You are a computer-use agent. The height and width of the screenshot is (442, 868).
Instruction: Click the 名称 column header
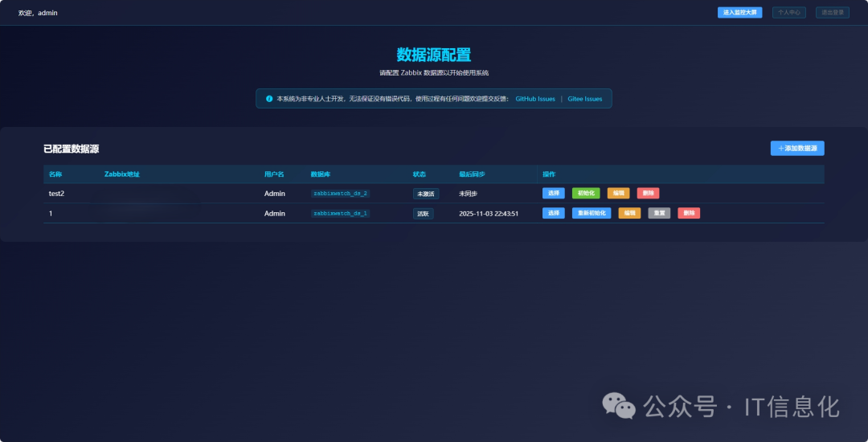pos(55,174)
